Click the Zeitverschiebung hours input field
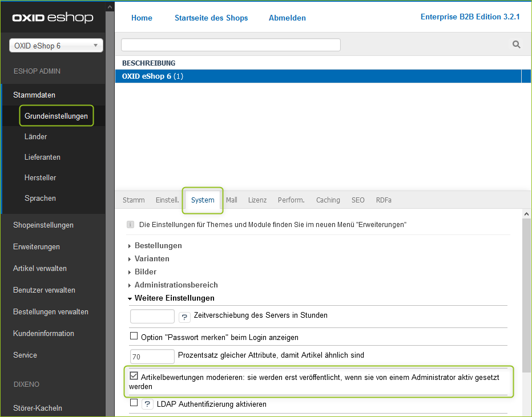This screenshot has height=417, width=532. point(152,316)
